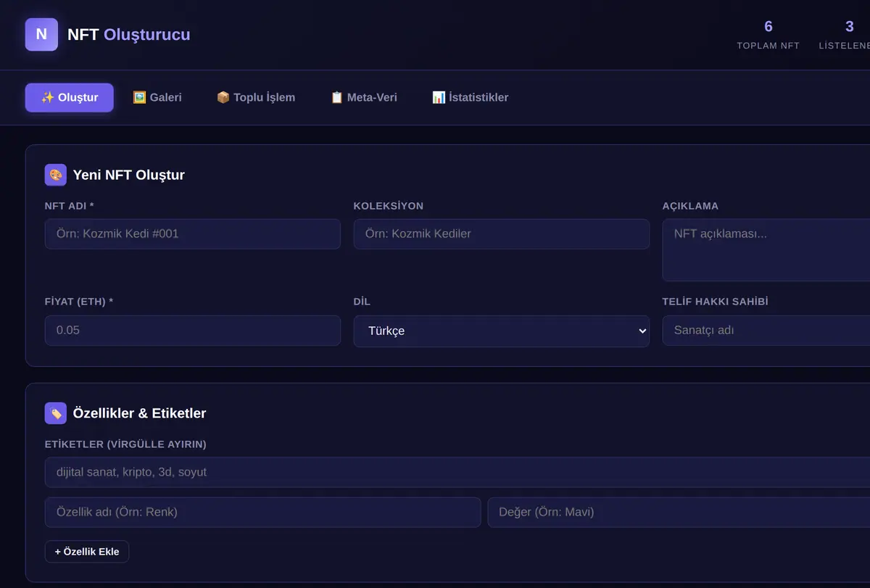Click into the Koleksiyon field

pos(502,234)
